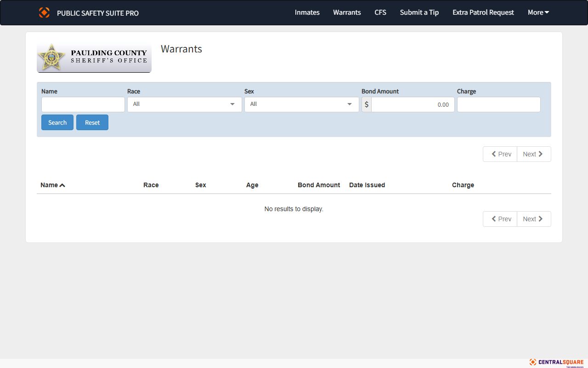This screenshot has width=588, height=368.
Task: Click the Paulding County Sheriff's Office banner
Action: pos(94,57)
